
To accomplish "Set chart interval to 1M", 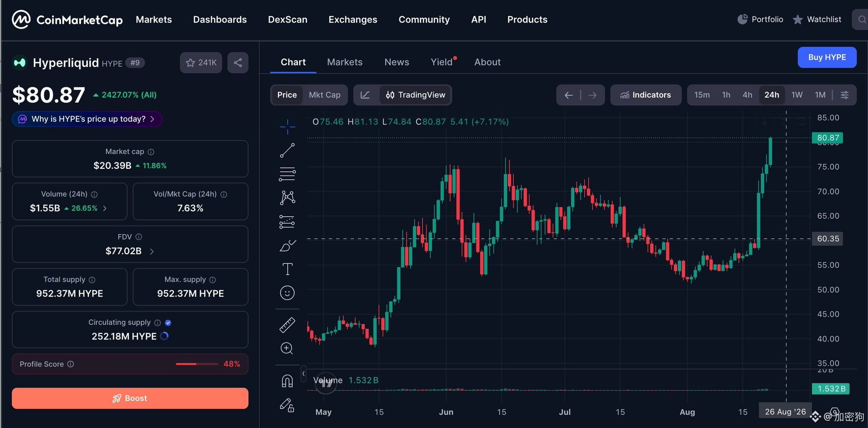I will tap(820, 95).
